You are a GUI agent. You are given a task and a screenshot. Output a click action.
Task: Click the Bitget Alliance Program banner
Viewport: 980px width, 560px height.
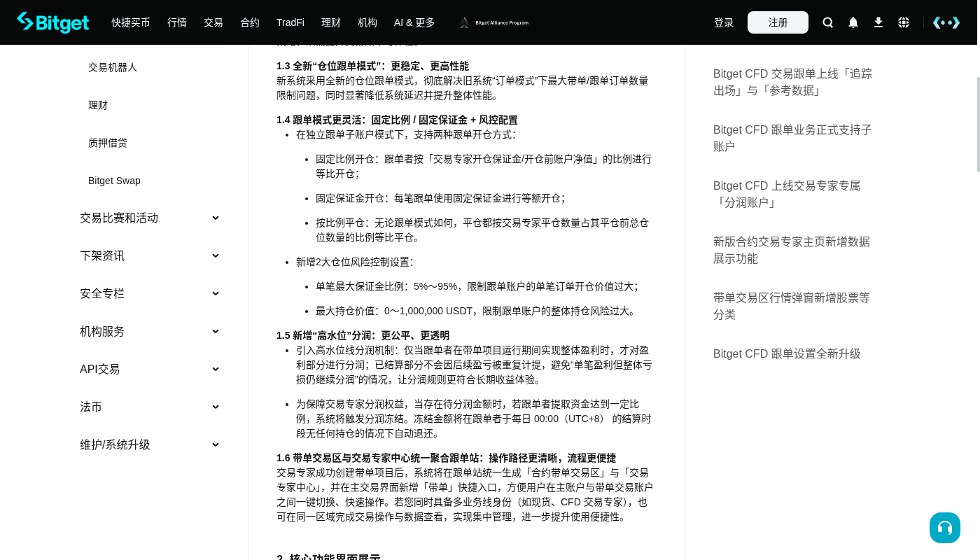tap(494, 22)
